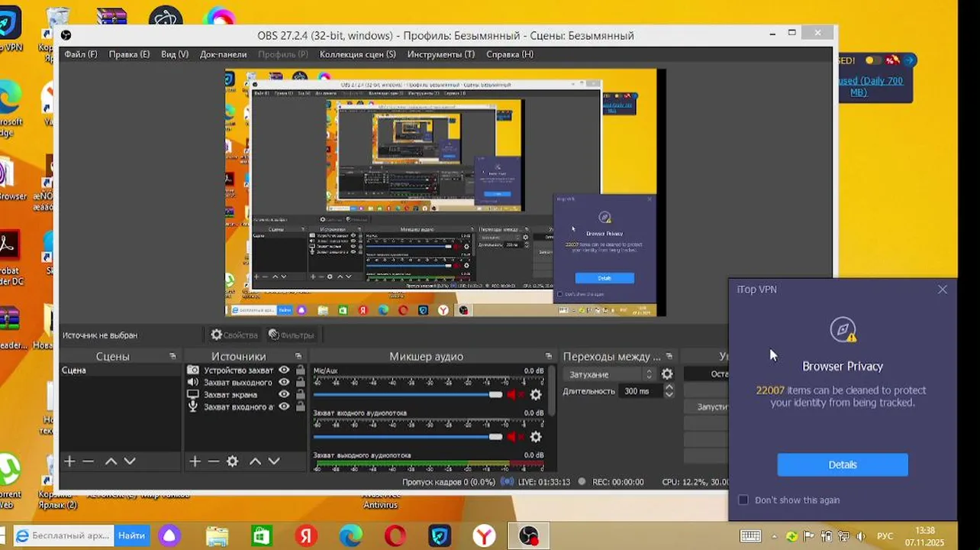The width and height of the screenshot is (980, 550).
Task: Undock the Сцены panel
Action: (172, 357)
